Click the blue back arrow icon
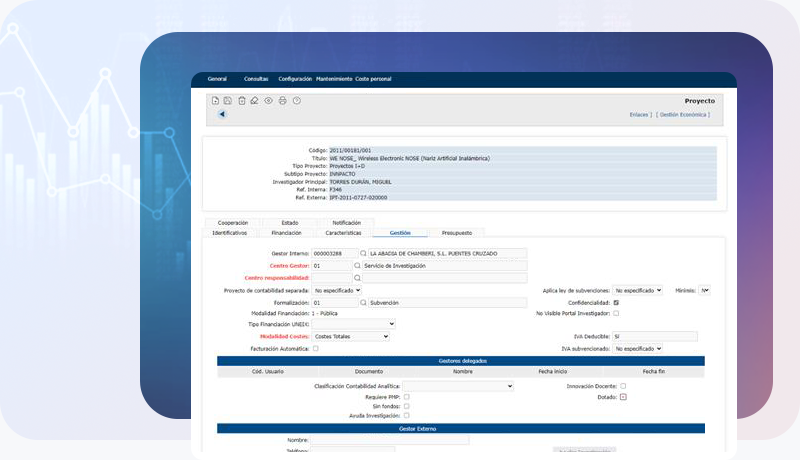Image resolution: width=800 pixels, height=460 pixels. click(221, 114)
